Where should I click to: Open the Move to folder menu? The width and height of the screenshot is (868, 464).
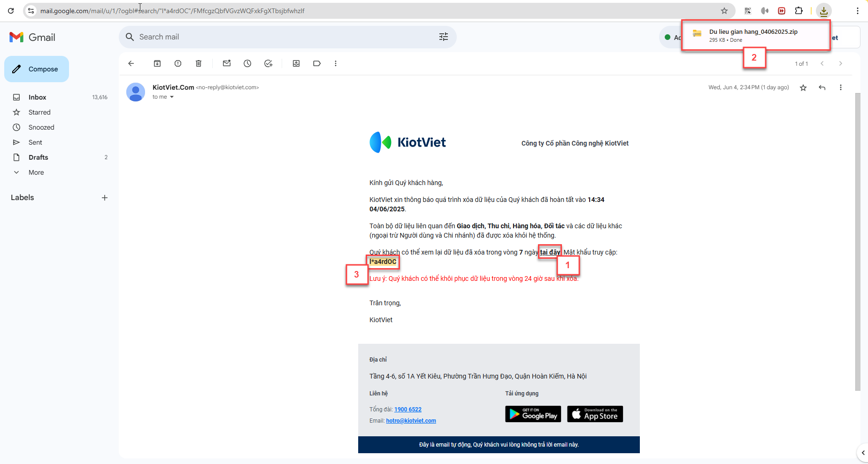[x=296, y=63]
